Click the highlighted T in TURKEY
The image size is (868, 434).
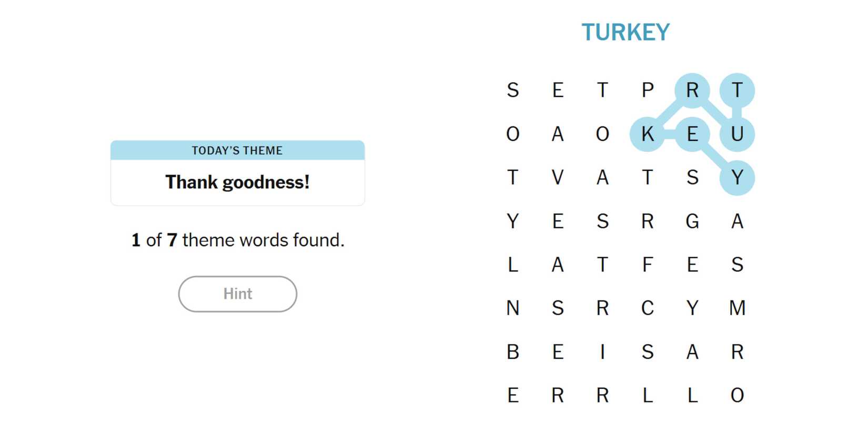click(x=737, y=90)
